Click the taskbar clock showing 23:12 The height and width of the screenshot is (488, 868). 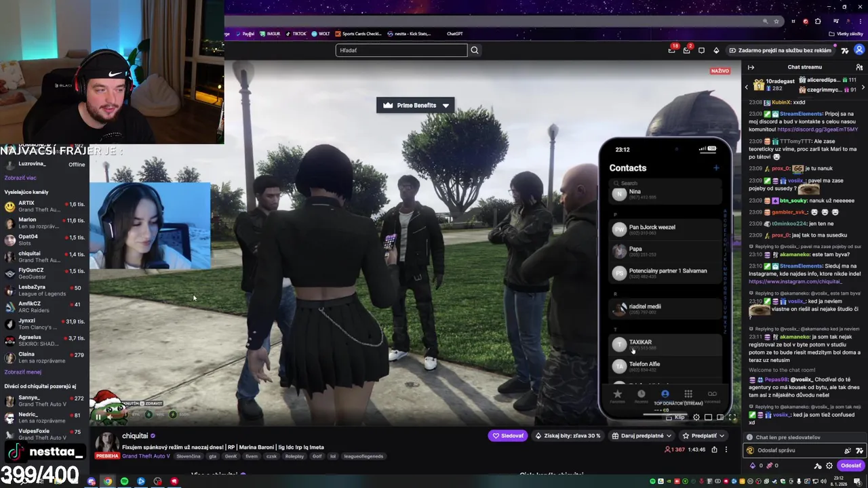pos(837,481)
